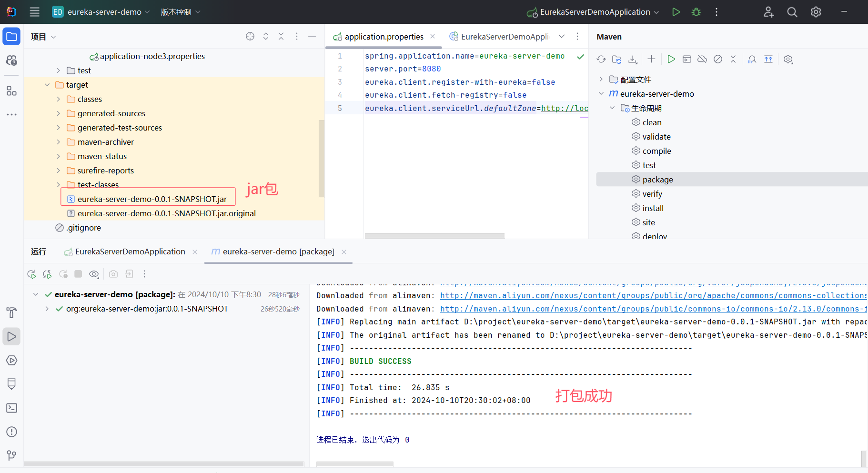868x473 pixels.
Task: Open Search Everywhere magnifier icon
Action: (x=792, y=12)
